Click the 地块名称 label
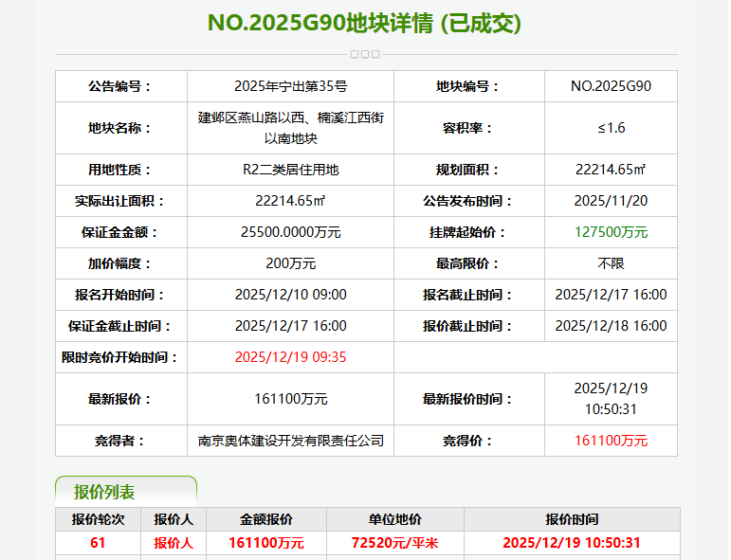 [x=120, y=128]
